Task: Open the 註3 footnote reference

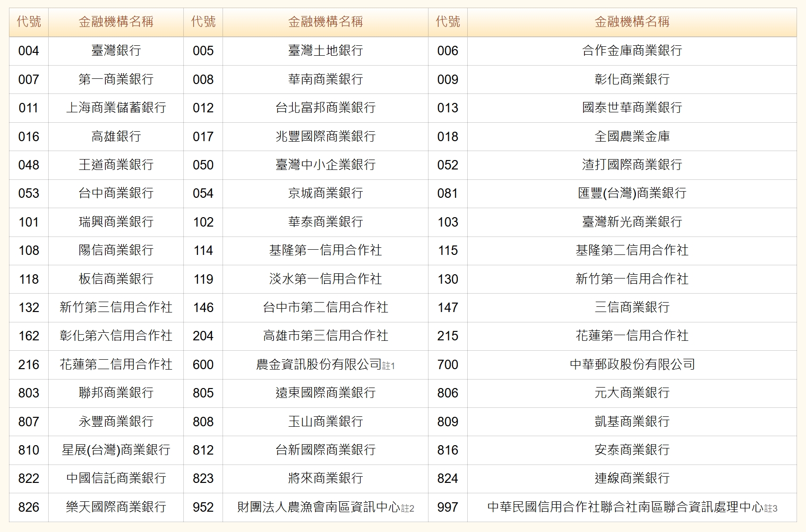Action: (771, 508)
